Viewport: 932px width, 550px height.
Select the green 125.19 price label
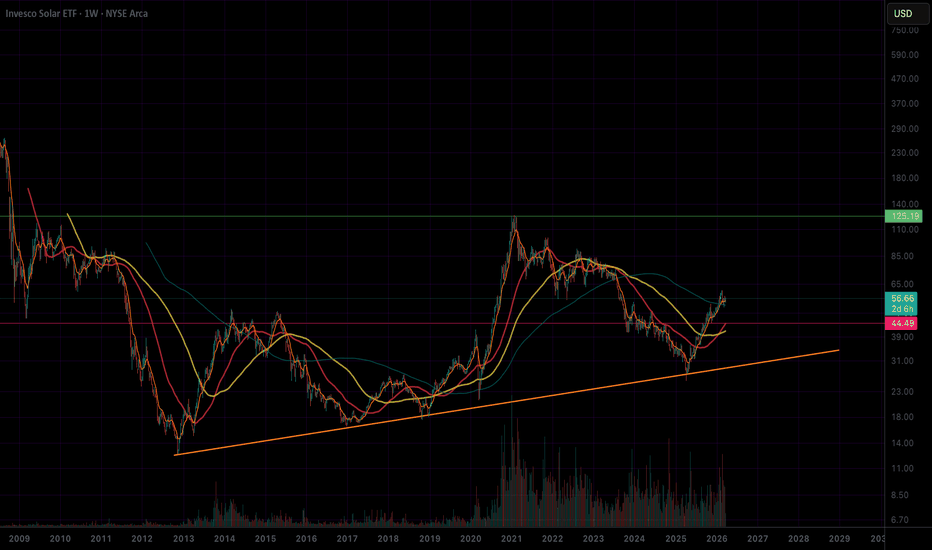[x=903, y=216]
